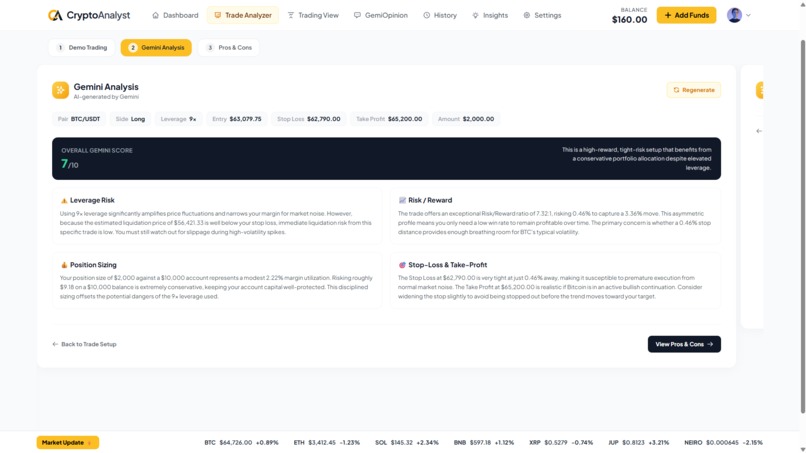The height and width of the screenshot is (453, 806).
Task: Click View Pros & Cons button
Action: click(x=684, y=344)
